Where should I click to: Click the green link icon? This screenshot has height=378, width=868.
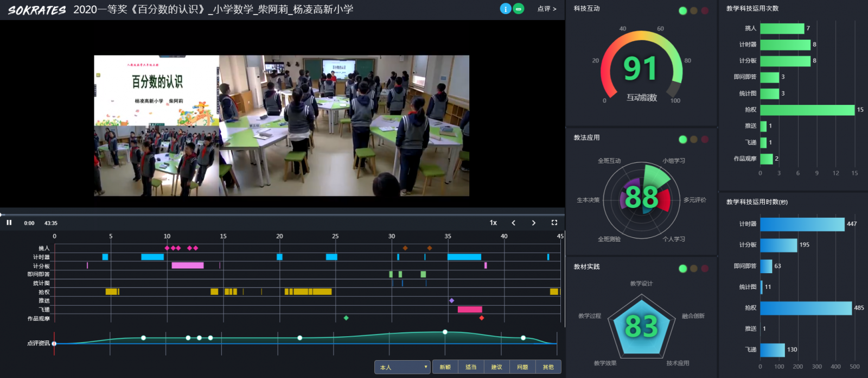coord(519,9)
